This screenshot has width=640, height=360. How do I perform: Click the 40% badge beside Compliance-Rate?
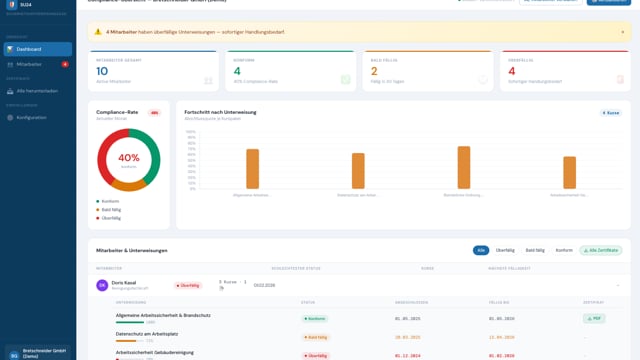click(155, 113)
